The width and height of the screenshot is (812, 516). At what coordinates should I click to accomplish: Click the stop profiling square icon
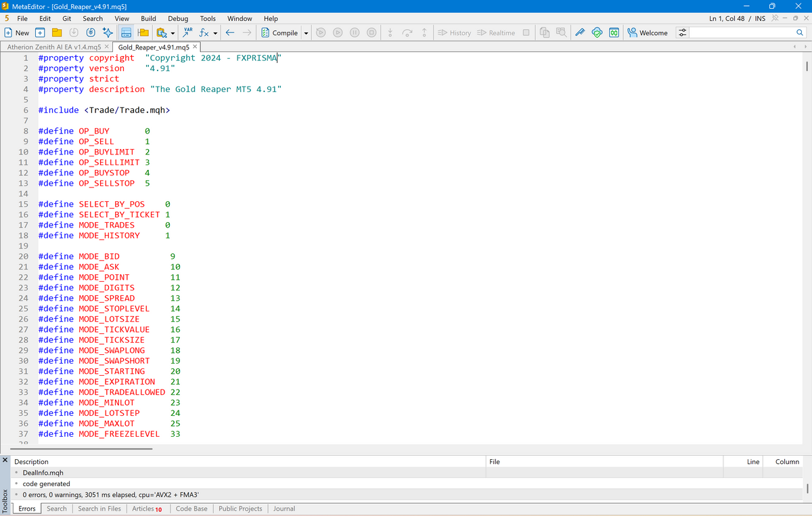[526, 33]
